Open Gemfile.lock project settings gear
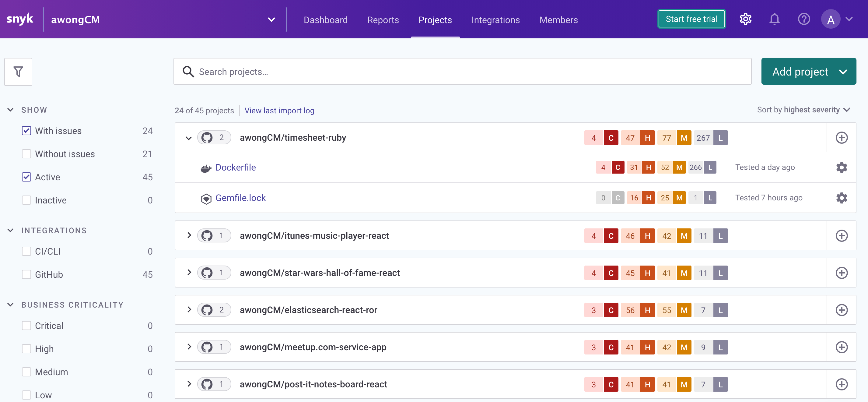This screenshot has height=402, width=868. click(x=842, y=198)
